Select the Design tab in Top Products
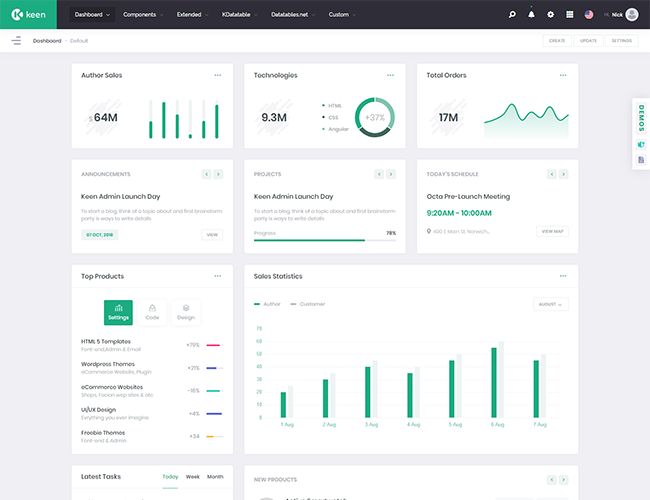650x500 pixels. coord(186,313)
